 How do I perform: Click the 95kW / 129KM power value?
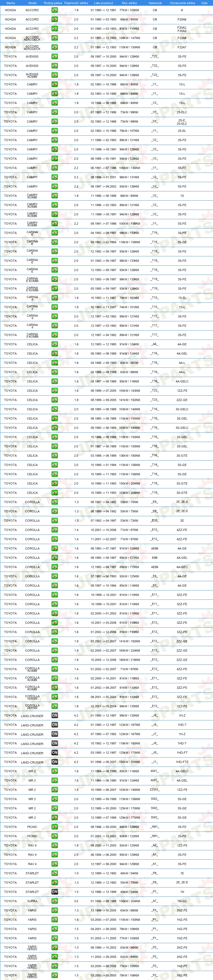tap(129, 855)
